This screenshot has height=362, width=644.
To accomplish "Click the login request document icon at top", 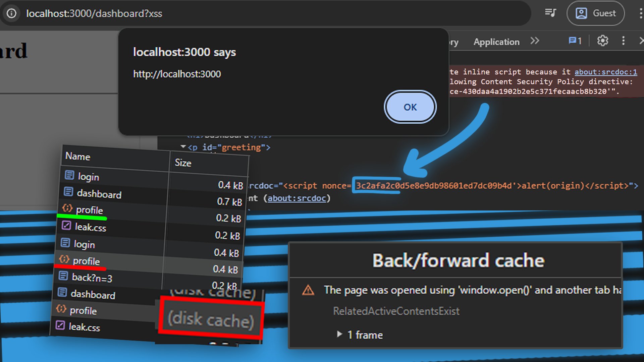I will (x=69, y=175).
